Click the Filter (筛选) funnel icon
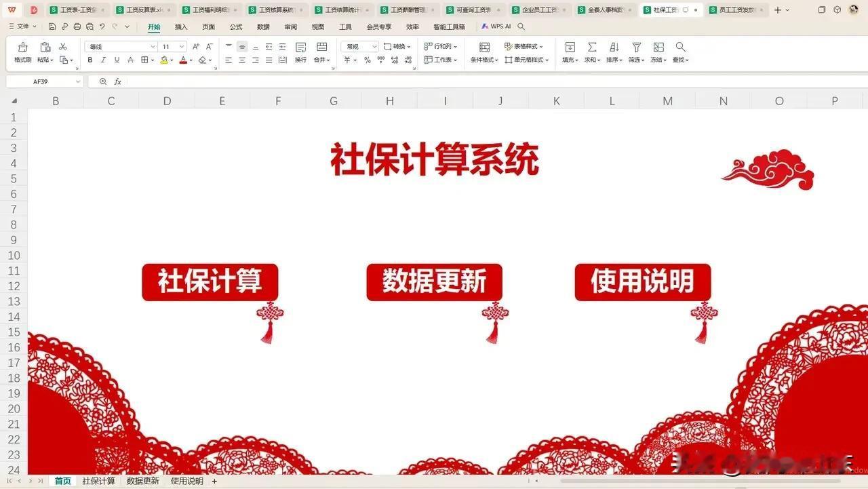Screen dimensions: 868x489 637,47
